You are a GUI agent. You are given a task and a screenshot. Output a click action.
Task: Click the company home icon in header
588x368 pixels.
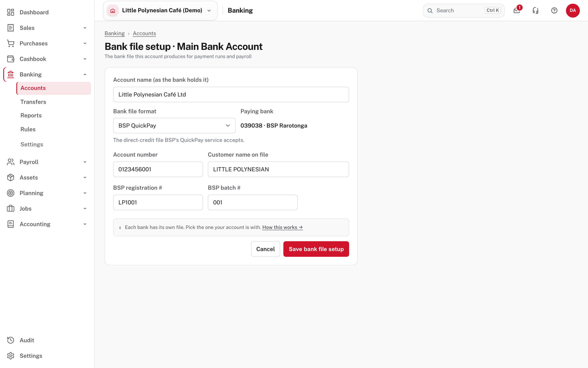[113, 10]
